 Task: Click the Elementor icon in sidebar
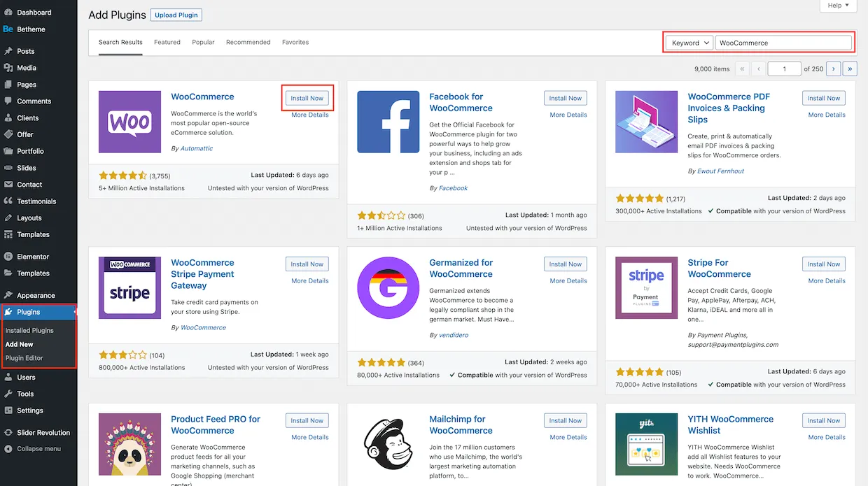pos(8,257)
